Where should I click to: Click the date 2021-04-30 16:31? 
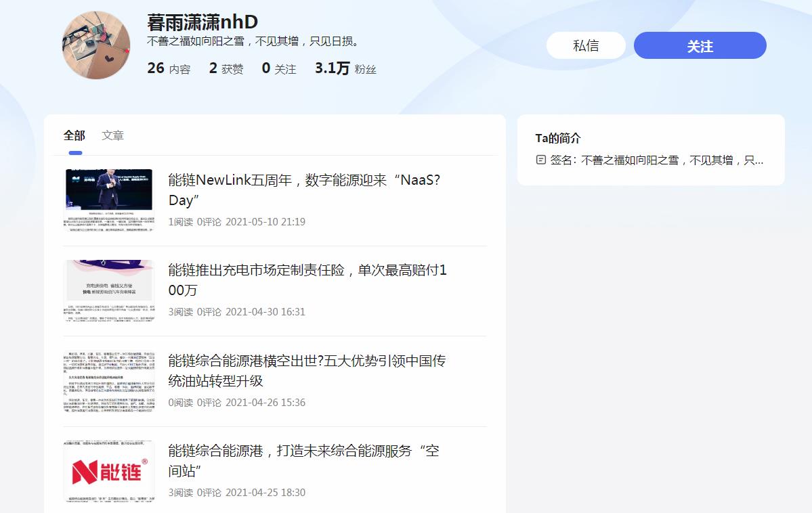tap(265, 312)
